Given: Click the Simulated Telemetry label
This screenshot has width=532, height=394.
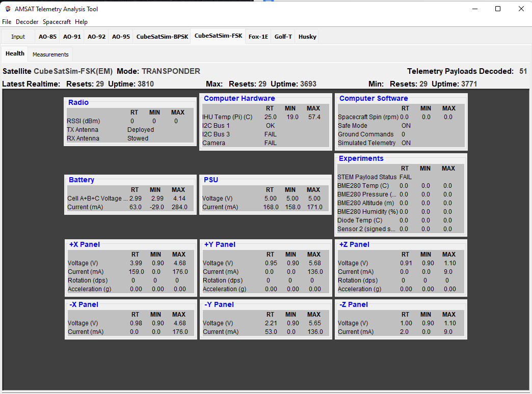Looking at the screenshot, I should [x=366, y=143].
